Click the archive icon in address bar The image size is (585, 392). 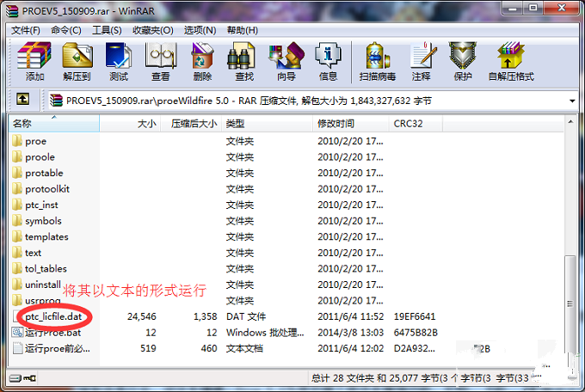pyautogui.click(x=56, y=101)
